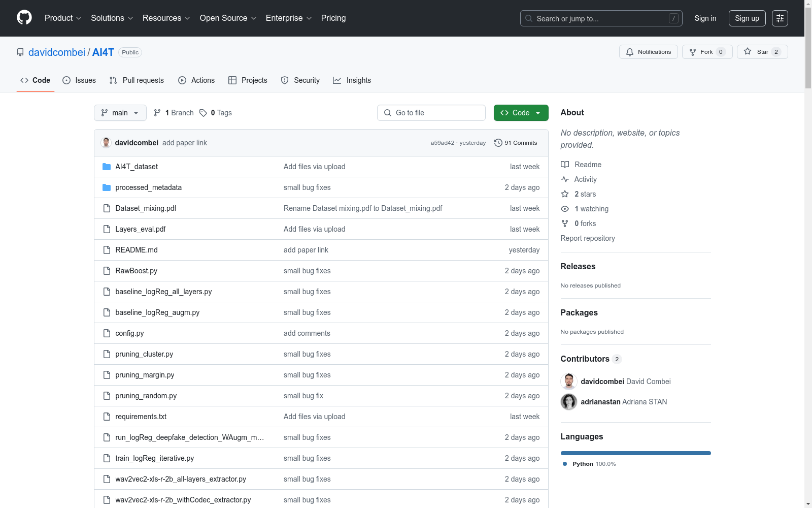
Task: Click the file icon for Dataset_mixing.pdf
Action: coord(107,208)
